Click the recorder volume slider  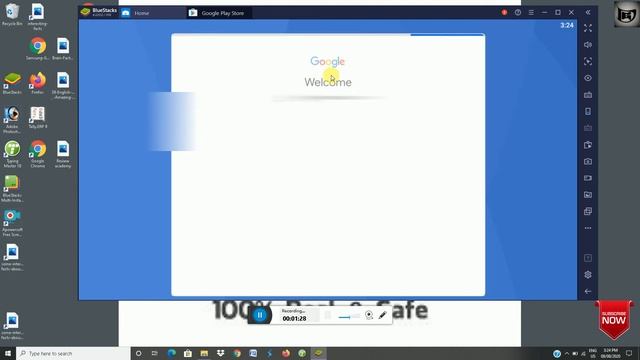tap(349, 317)
